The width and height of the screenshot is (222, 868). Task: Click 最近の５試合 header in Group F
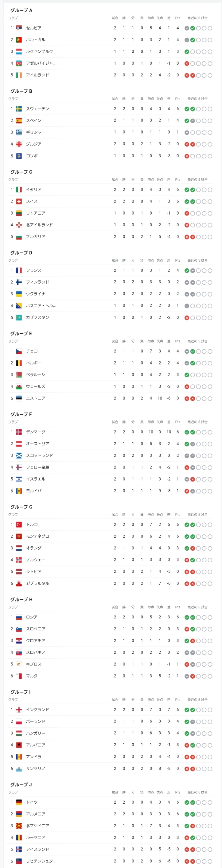197,422
